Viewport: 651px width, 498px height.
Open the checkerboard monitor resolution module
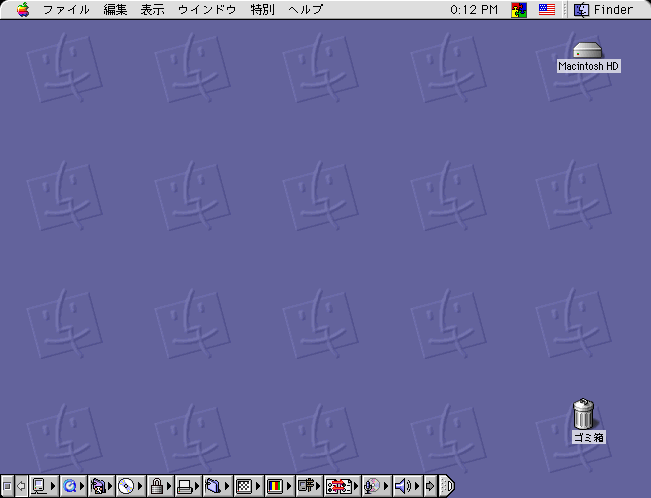248,486
